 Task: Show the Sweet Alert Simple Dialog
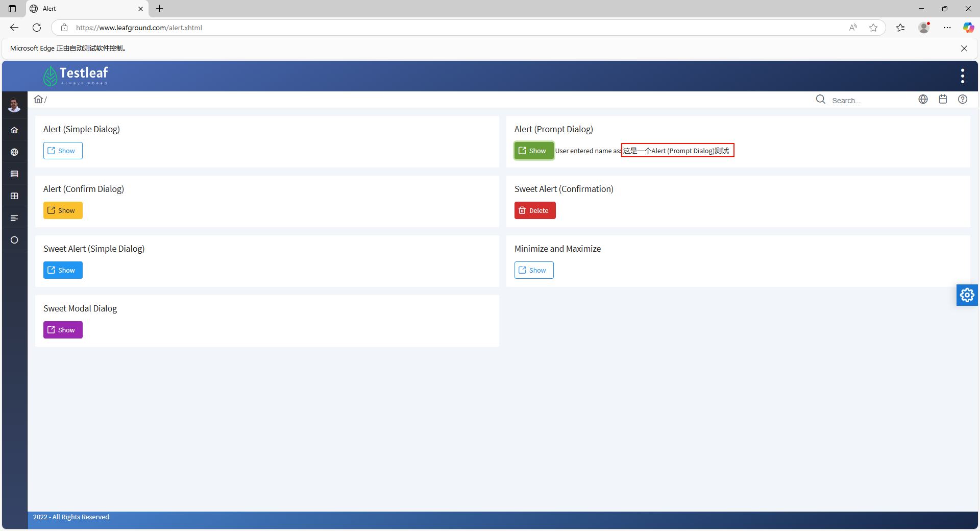pyautogui.click(x=63, y=270)
